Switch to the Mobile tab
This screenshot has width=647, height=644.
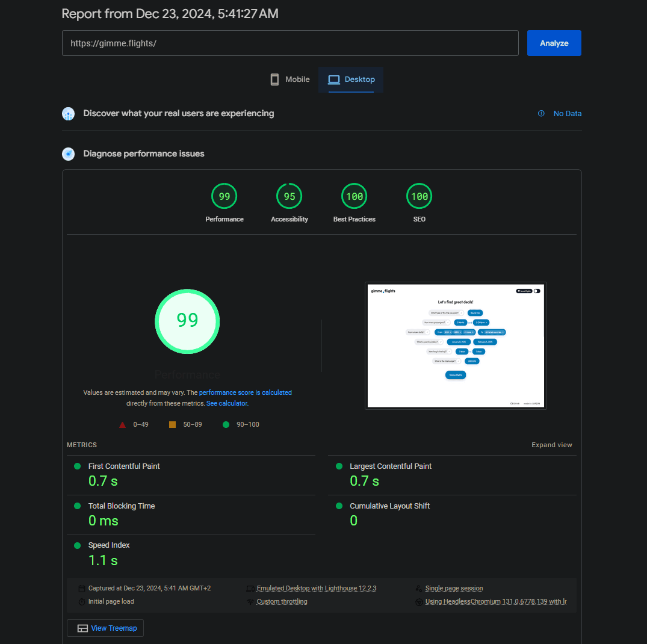click(290, 79)
